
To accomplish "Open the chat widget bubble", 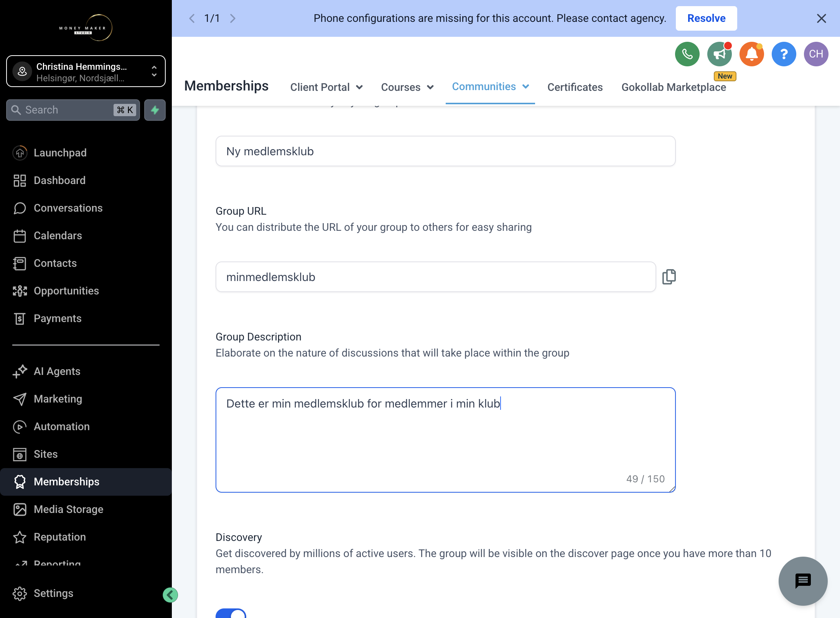I will 803,581.
